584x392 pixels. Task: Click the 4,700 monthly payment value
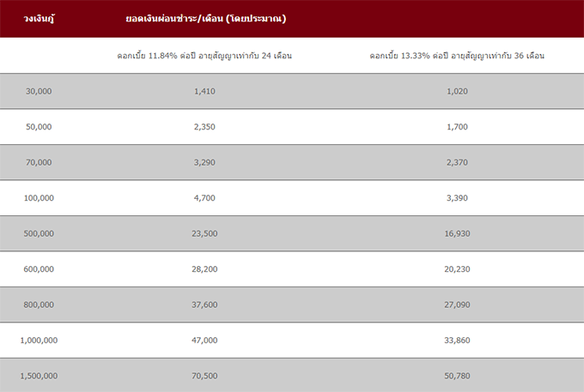[x=205, y=197]
